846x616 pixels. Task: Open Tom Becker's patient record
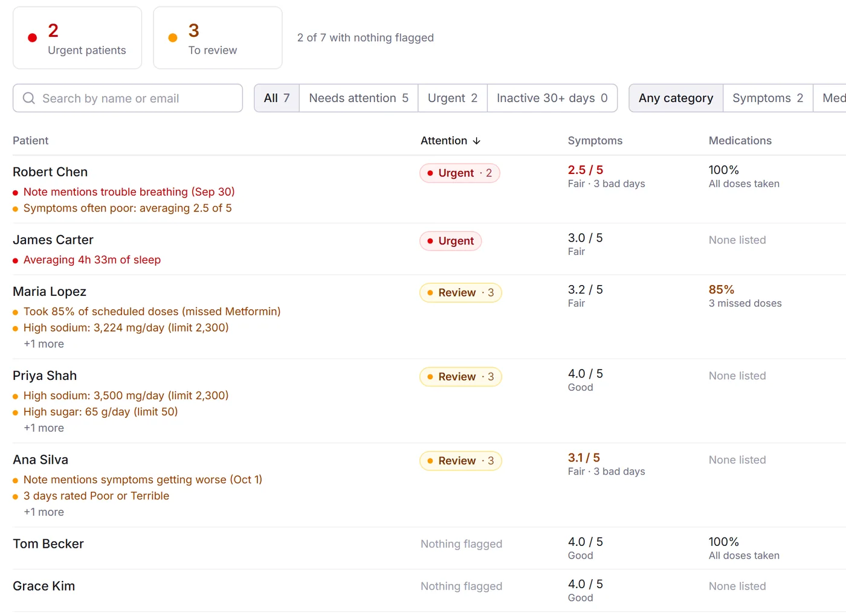(48, 544)
